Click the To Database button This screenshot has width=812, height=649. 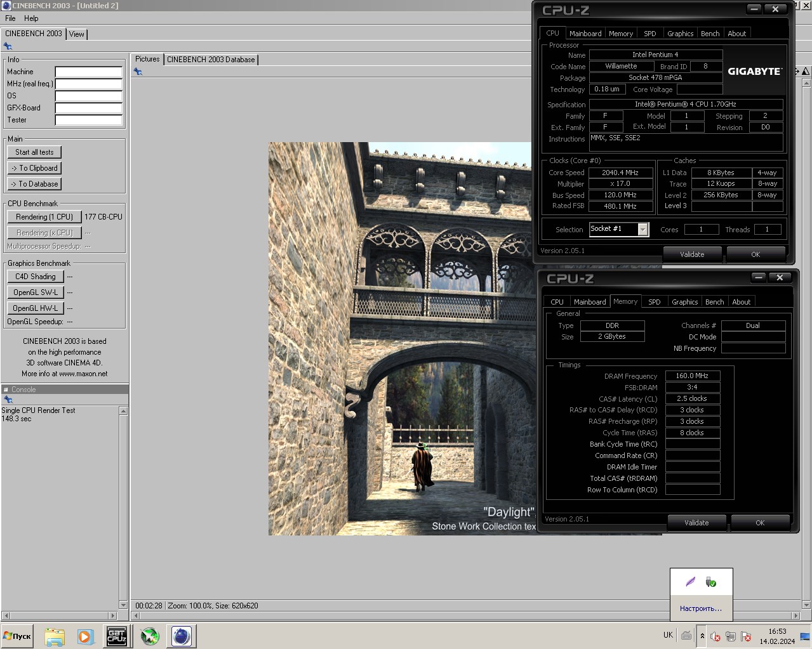tap(34, 184)
